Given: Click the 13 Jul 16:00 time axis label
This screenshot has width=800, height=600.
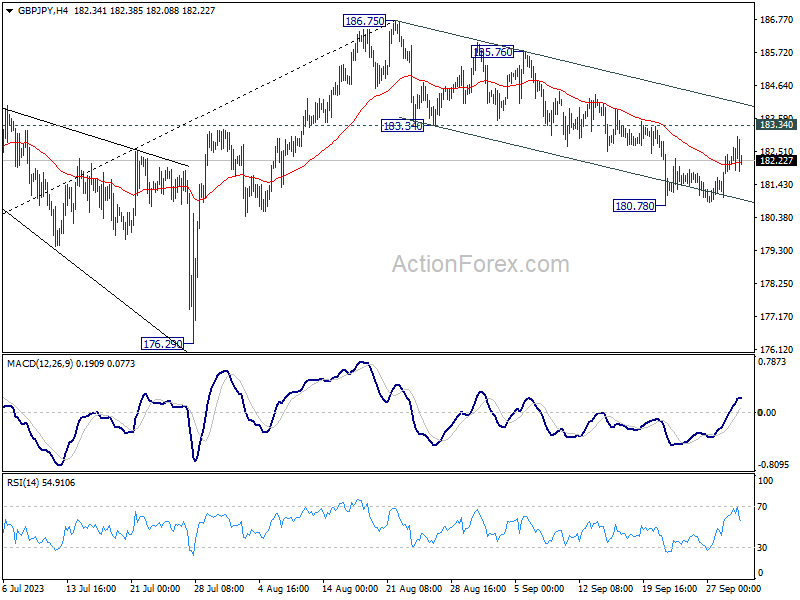Looking at the screenshot, I should click(91, 588).
